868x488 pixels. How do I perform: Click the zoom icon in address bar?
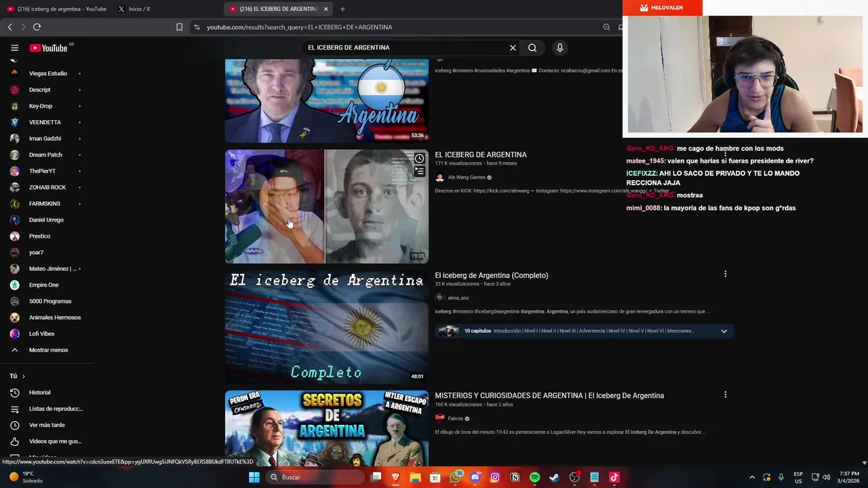click(606, 27)
